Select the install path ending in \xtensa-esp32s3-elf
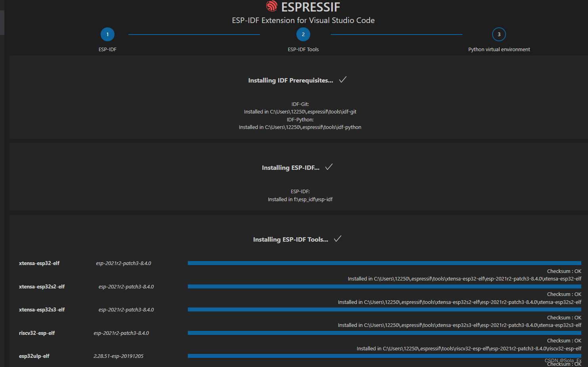Image resolution: width=588 pixels, height=367 pixels. click(460, 325)
